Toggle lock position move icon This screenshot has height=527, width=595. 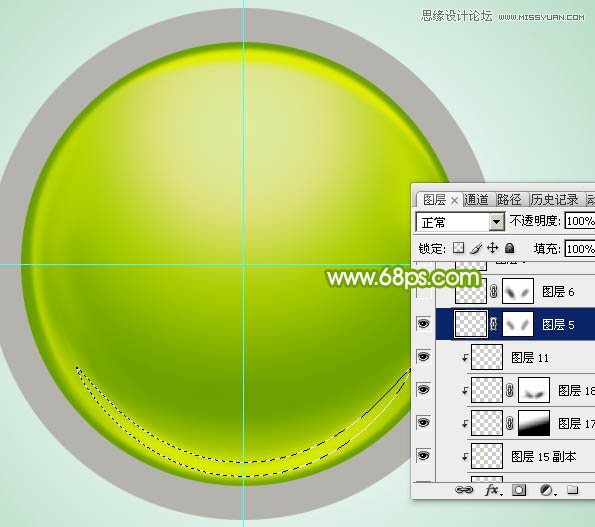(493, 248)
